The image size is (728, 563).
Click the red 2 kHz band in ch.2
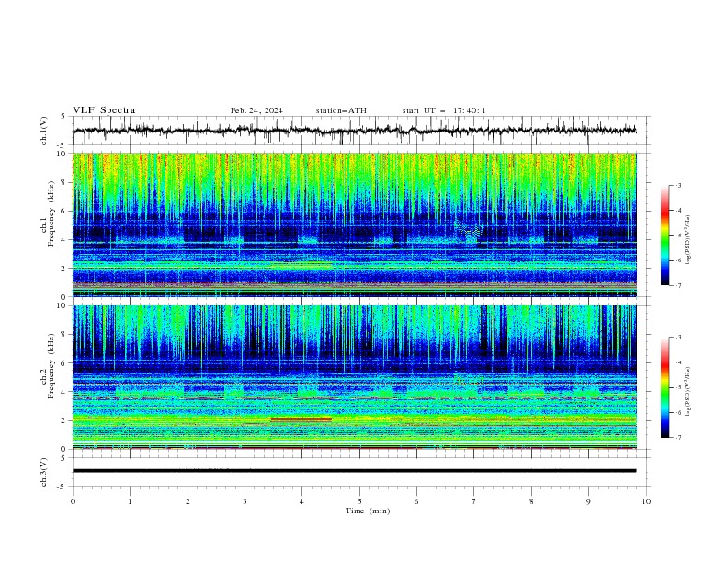(x=301, y=419)
